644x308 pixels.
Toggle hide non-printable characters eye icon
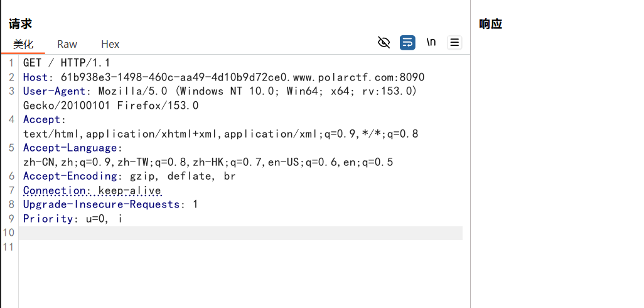[x=384, y=42]
